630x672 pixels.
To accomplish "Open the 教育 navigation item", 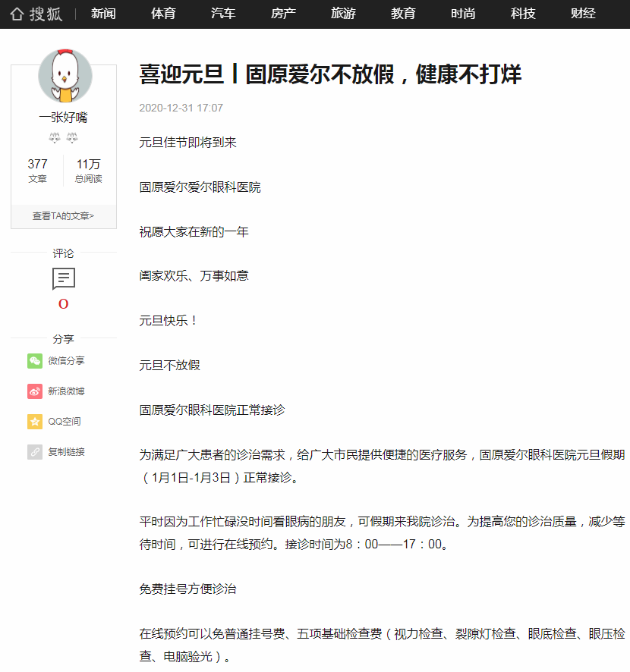I will coord(403,14).
